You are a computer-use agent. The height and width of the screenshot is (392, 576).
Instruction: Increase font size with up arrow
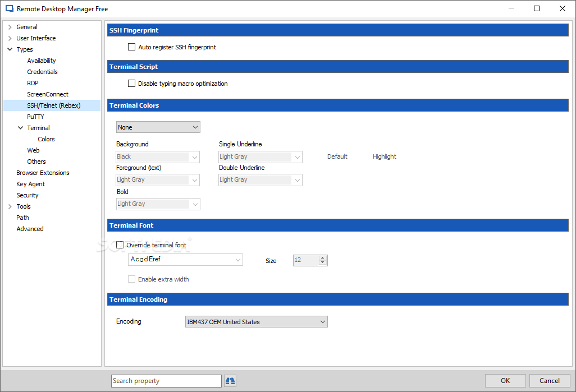click(323, 257)
